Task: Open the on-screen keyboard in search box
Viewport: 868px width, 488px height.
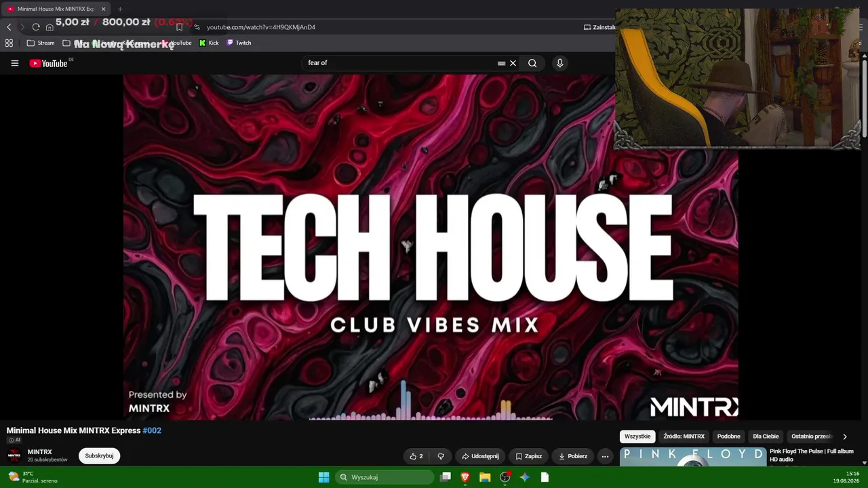Action: click(x=501, y=63)
